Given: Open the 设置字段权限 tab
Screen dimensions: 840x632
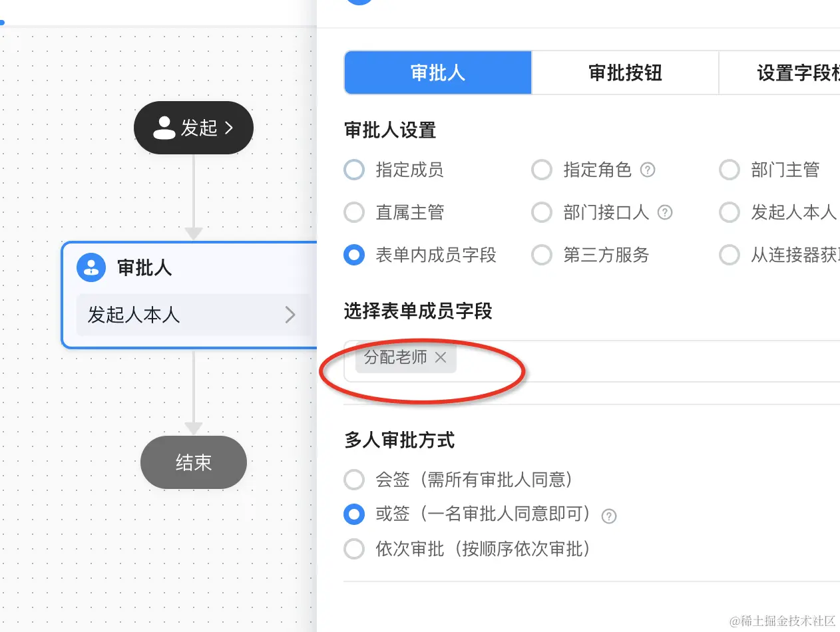Looking at the screenshot, I should pyautogui.click(x=785, y=73).
